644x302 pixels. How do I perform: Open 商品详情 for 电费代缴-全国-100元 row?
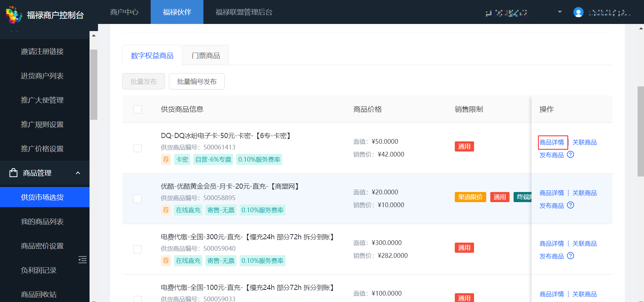(x=552, y=294)
